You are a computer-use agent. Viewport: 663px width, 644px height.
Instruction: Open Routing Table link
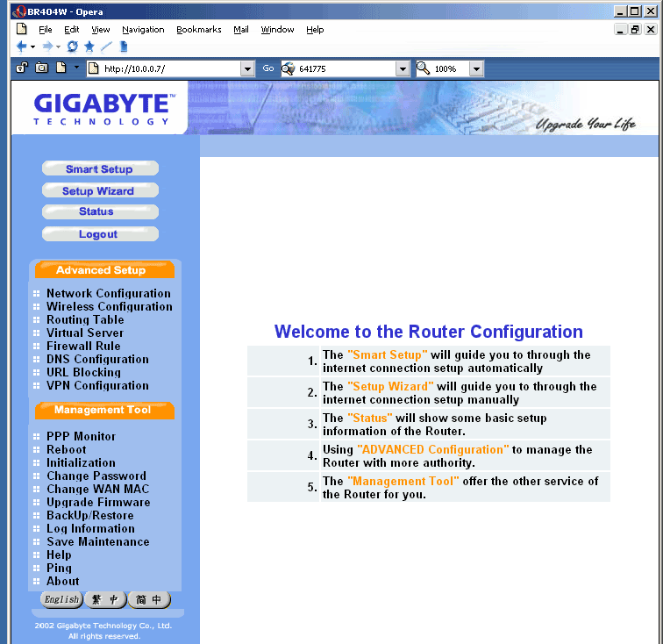pos(85,319)
